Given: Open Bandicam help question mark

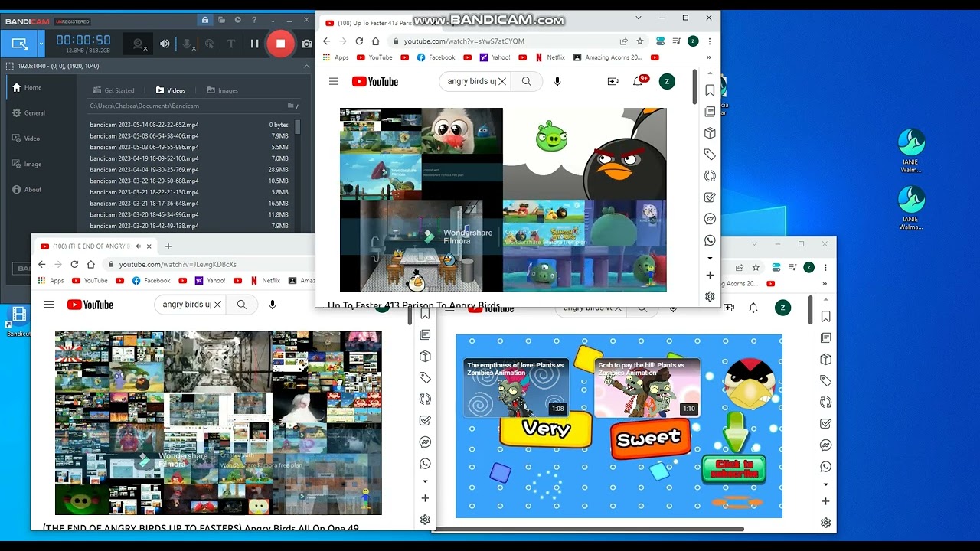Looking at the screenshot, I should point(254,20).
